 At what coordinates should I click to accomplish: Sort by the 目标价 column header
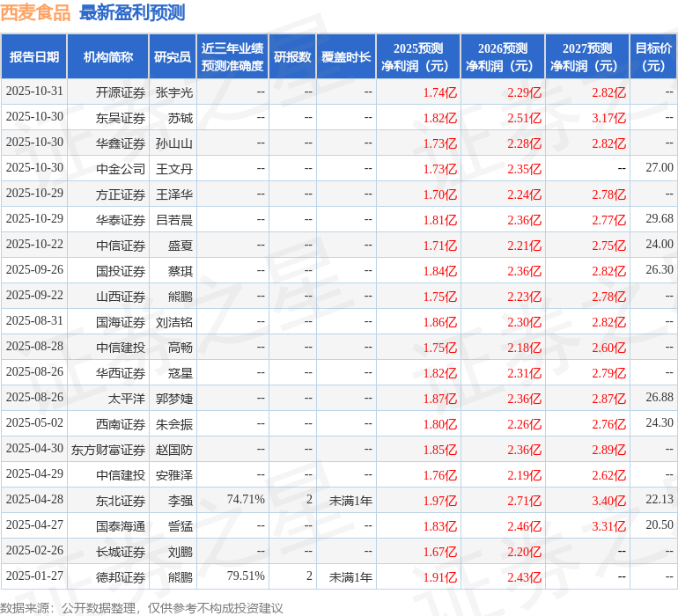(x=653, y=57)
